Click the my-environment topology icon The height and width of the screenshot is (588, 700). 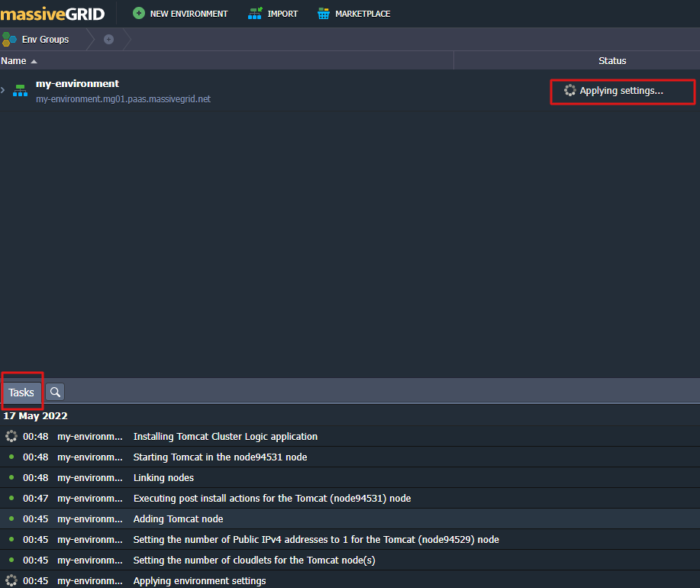coord(20,90)
